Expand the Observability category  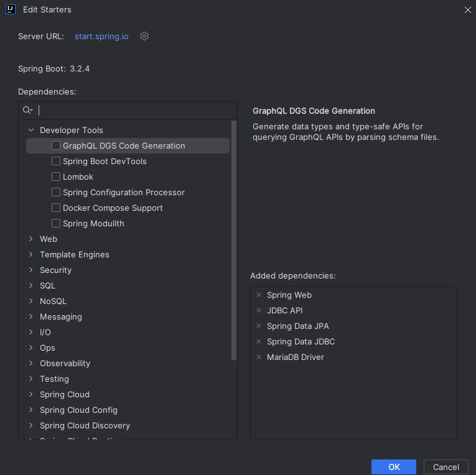(x=31, y=363)
